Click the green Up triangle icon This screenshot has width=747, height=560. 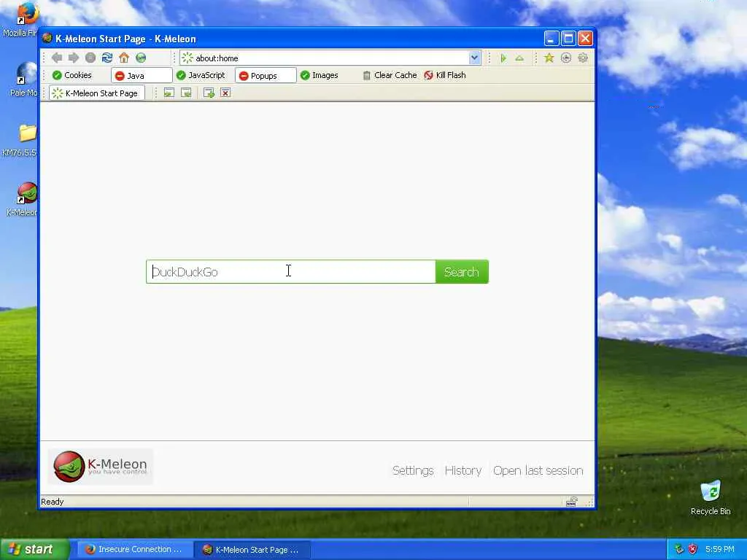tap(519, 58)
